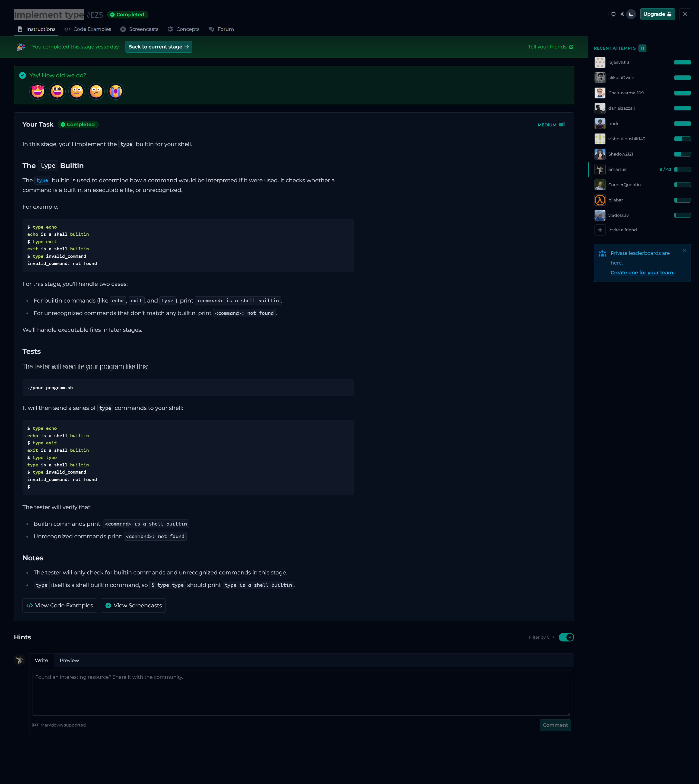Viewport: 699px width, 784px height.
Task: Open Create one for your team link
Action: click(x=642, y=273)
